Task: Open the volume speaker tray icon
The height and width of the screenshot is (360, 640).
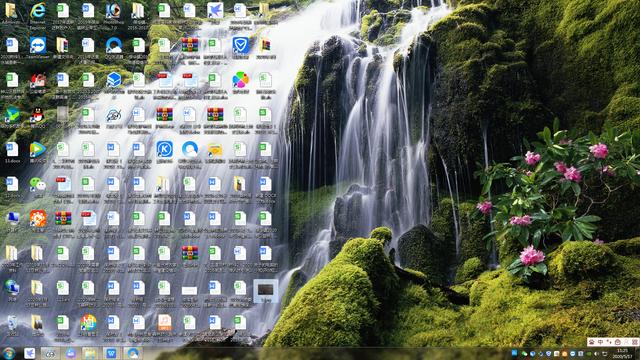Action: coord(596,354)
